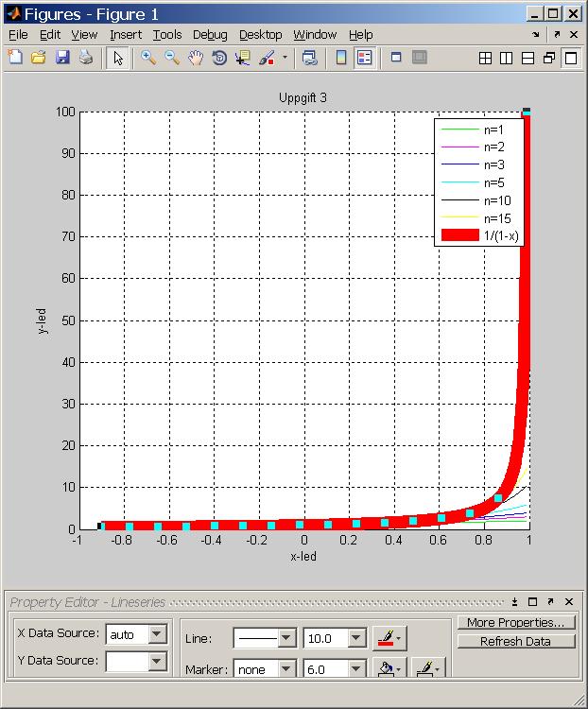Select the Zoom Out magnifier tool

point(172,58)
